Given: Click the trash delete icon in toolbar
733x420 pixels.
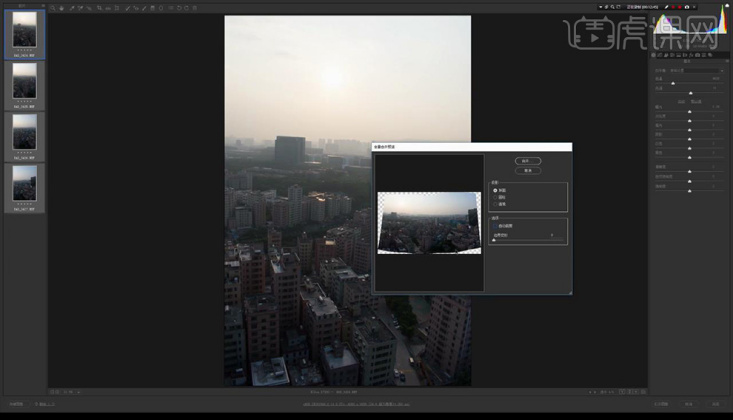Looking at the screenshot, I should 195,8.
